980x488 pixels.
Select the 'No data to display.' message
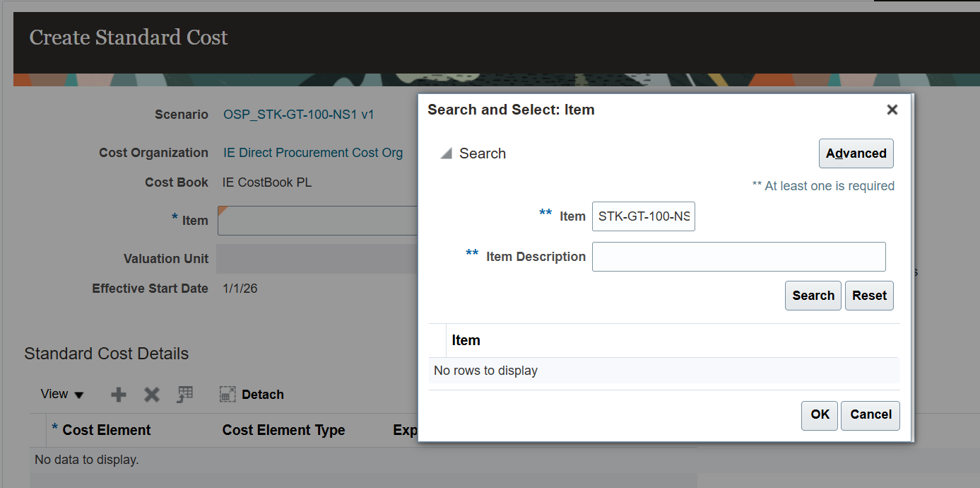click(86, 460)
